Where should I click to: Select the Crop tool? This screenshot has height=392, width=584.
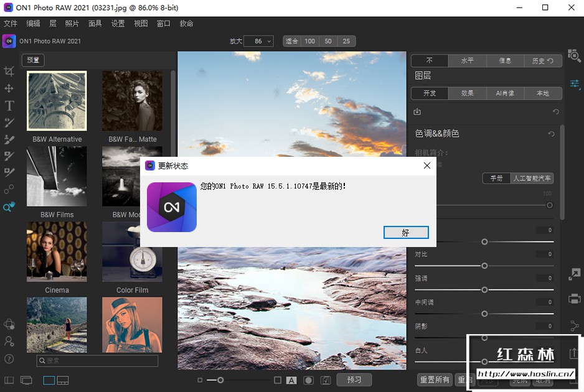click(9, 71)
